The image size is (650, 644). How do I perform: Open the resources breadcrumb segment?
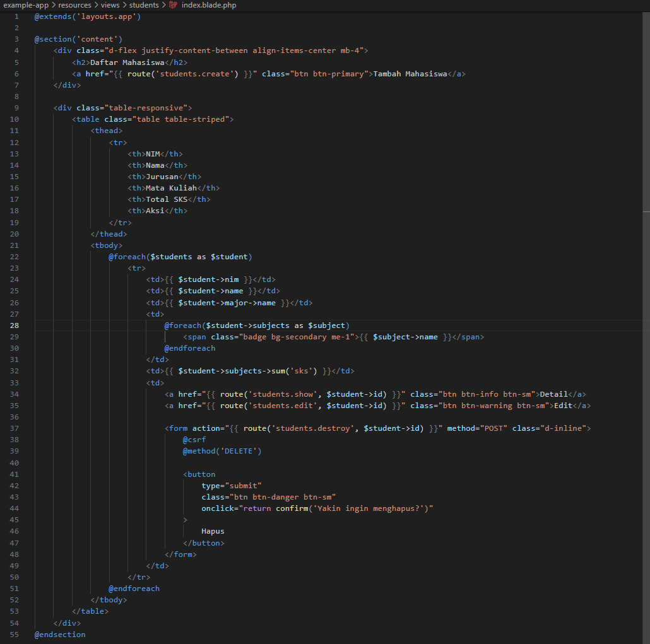[x=74, y=5]
